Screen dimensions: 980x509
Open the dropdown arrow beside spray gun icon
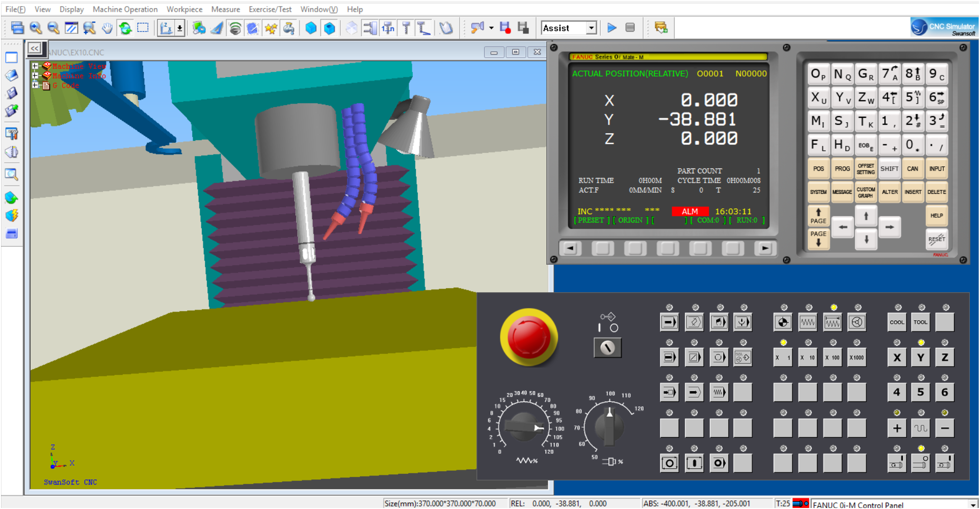point(491,28)
